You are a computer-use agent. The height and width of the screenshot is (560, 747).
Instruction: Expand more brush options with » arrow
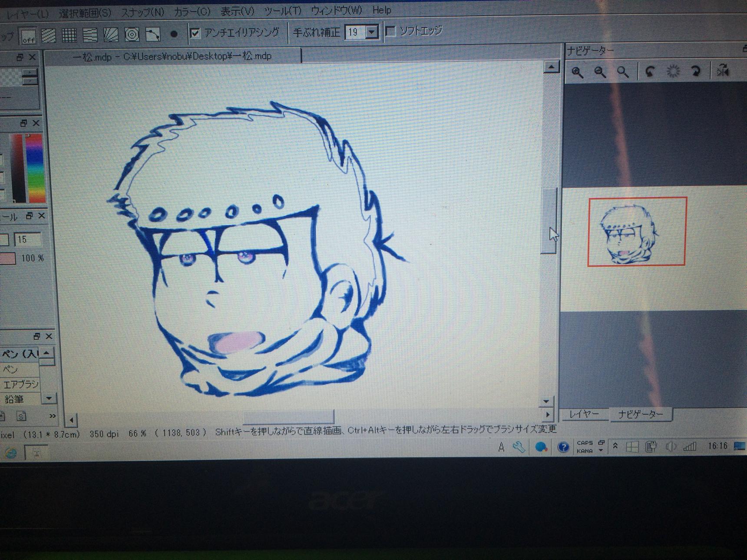52,416
